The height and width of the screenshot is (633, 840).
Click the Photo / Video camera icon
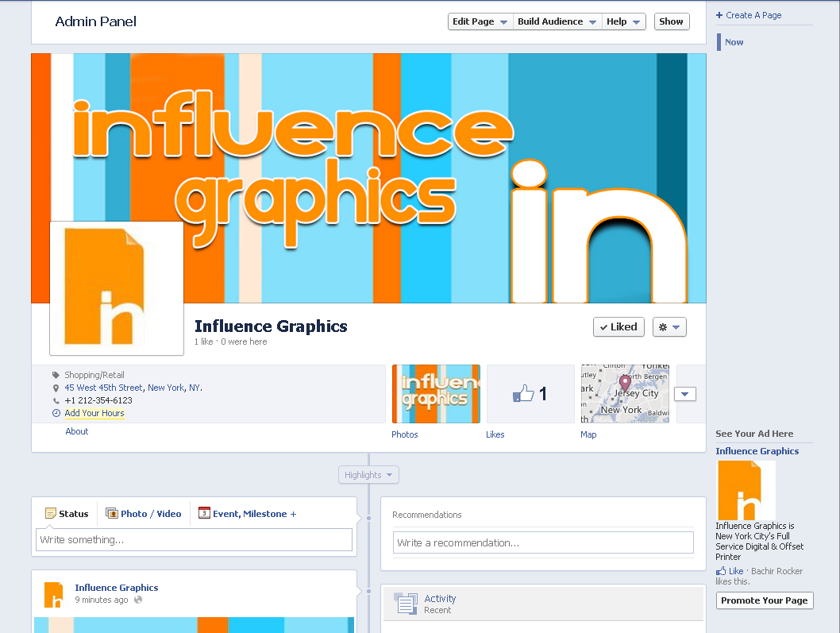coord(112,513)
